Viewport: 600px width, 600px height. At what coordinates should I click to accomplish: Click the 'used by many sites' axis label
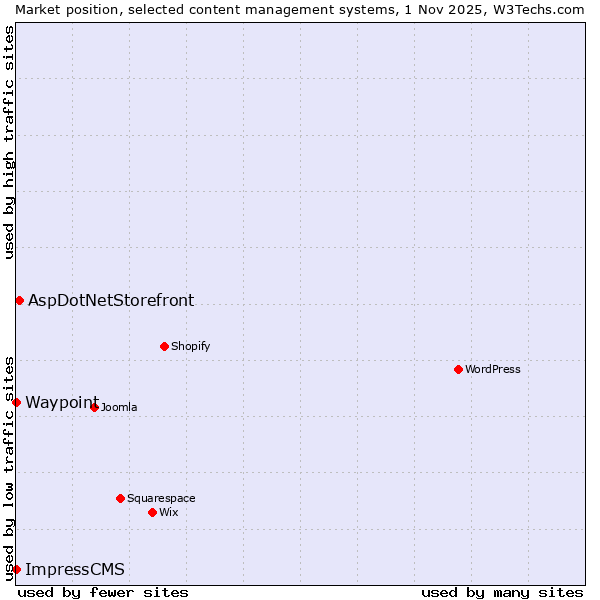(502, 592)
